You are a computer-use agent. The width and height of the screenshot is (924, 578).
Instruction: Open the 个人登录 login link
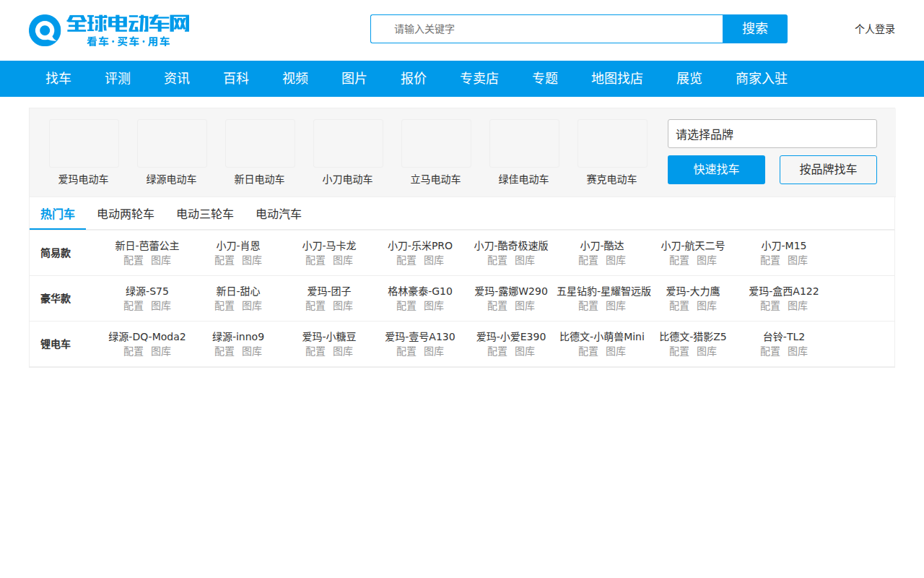coord(875,29)
